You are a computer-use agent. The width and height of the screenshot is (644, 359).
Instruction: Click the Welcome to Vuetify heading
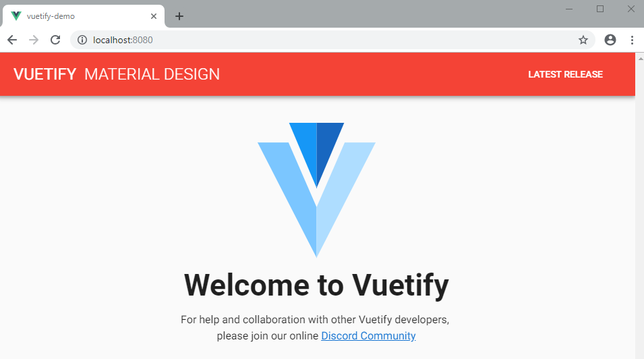pyautogui.click(x=316, y=285)
